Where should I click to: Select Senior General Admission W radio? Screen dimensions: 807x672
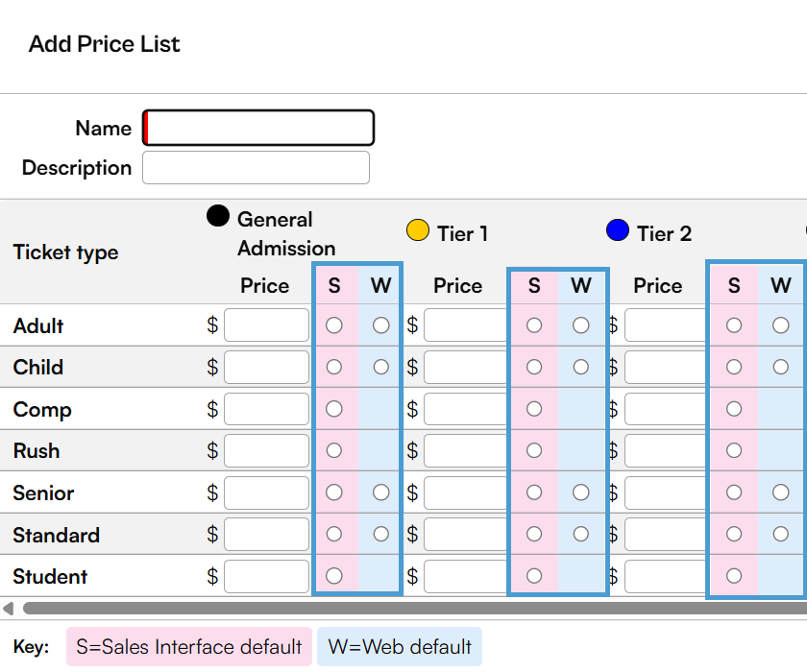[x=380, y=492]
